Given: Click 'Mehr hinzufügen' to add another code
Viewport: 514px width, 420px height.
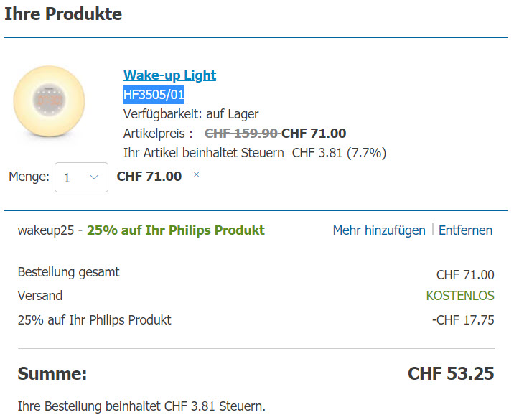Looking at the screenshot, I should pos(379,230).
